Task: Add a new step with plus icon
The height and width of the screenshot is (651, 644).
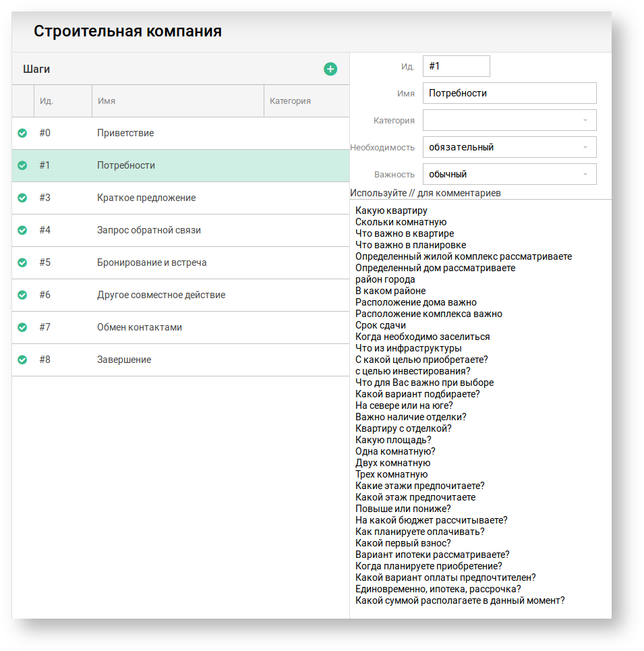Action: 330,69
